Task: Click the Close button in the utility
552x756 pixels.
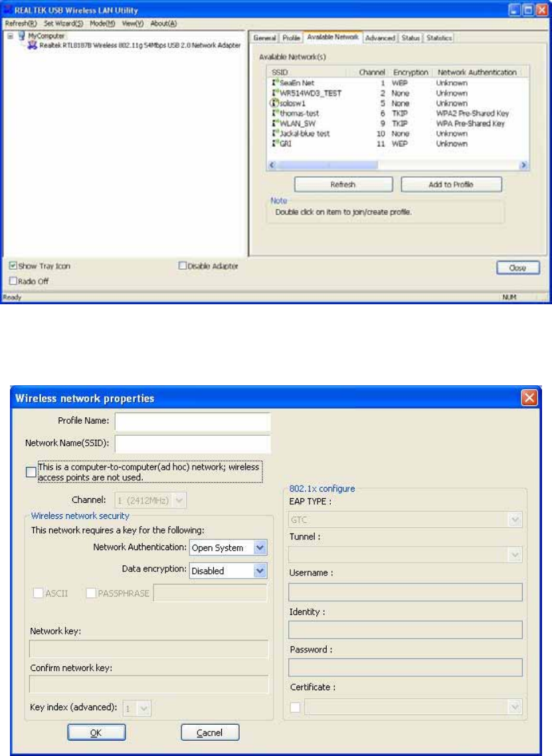Action: pyautogui.click(x=517, y=268)
